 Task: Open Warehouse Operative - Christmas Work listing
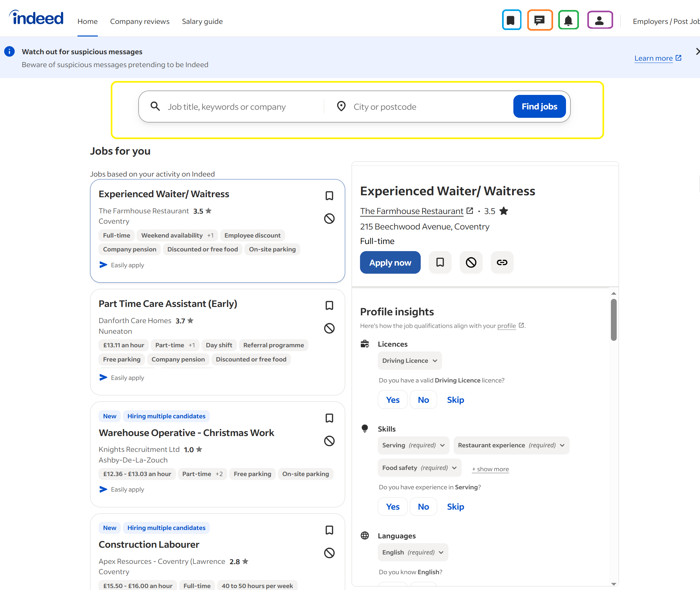[186, 433]
